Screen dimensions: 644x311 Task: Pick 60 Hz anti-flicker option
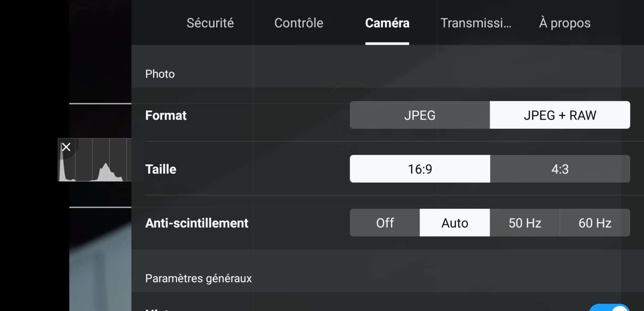click(x=595, y=223)
